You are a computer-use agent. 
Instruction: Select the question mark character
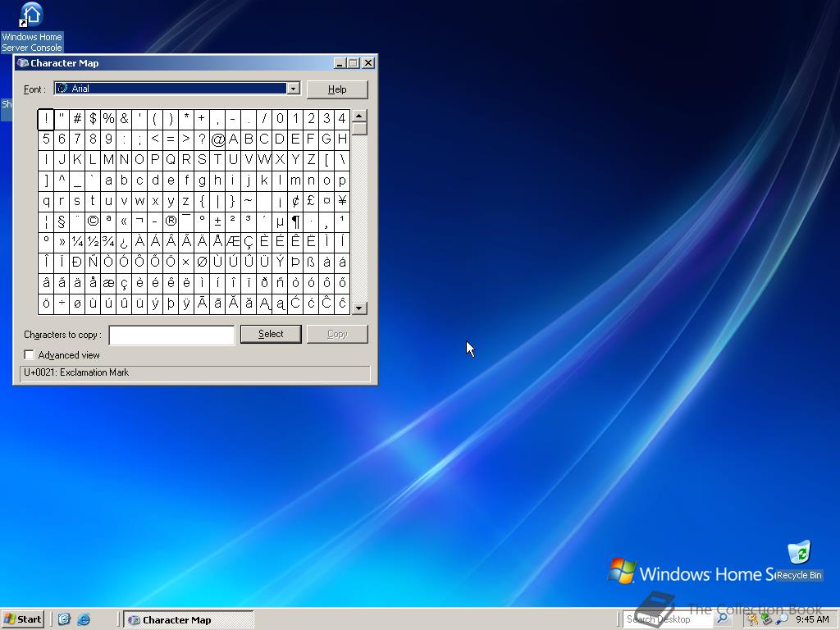[x=202, y=139]
